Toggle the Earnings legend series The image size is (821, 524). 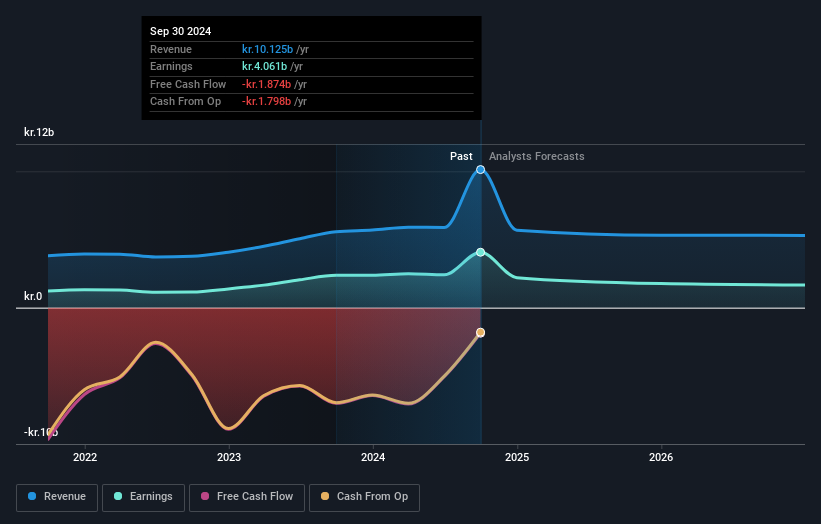[143, 497]
